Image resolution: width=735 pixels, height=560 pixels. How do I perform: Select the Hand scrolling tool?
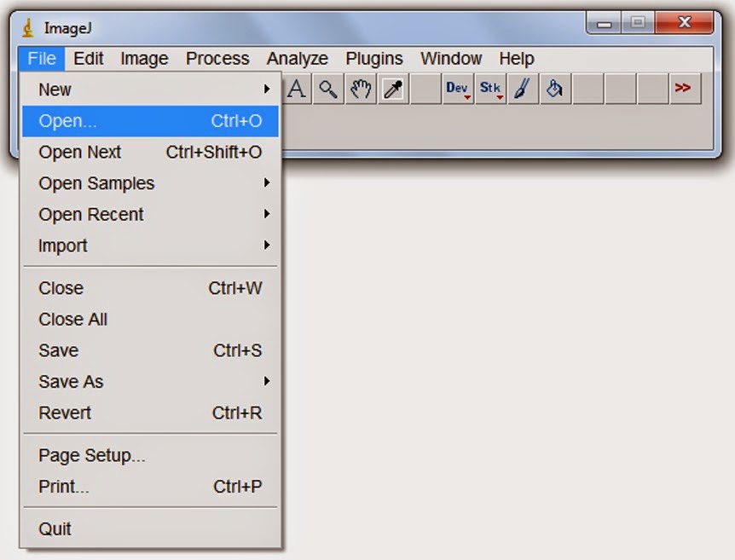(361, 88)
